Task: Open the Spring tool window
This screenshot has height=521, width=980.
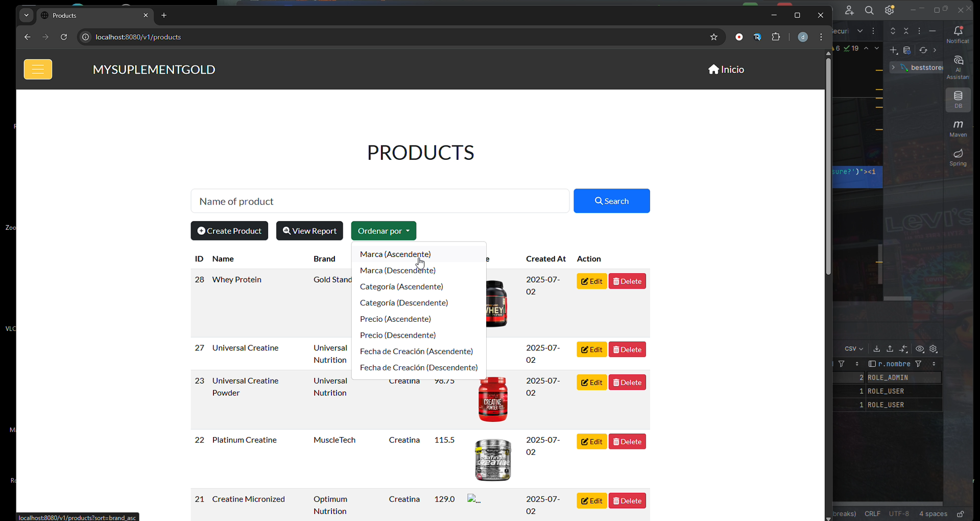Action: click(958, 157)
